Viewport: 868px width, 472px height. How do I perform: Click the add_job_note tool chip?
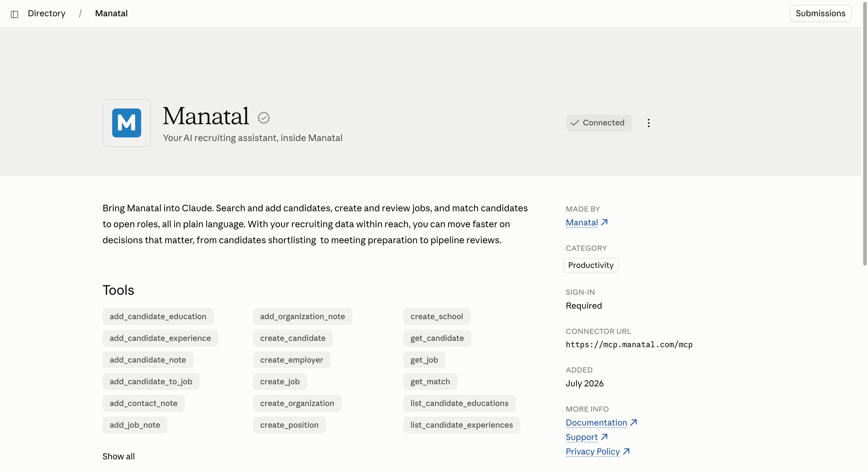pos(135,425)
